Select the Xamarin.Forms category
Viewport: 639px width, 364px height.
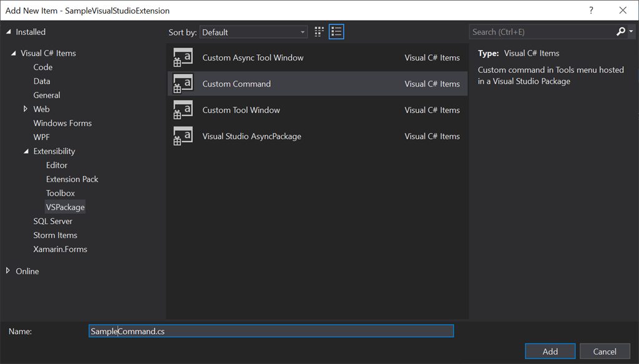[61, 249]
